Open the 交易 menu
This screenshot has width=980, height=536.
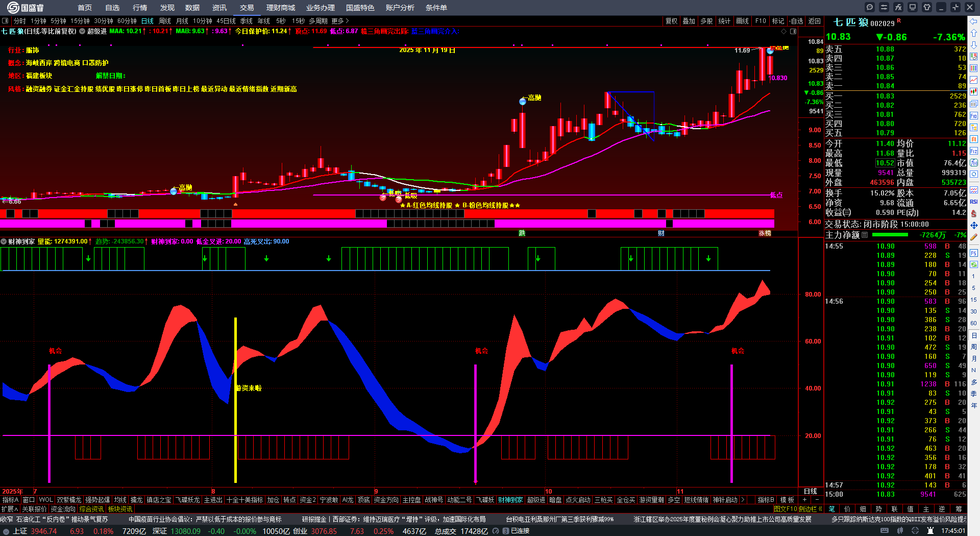coord(247,8)
